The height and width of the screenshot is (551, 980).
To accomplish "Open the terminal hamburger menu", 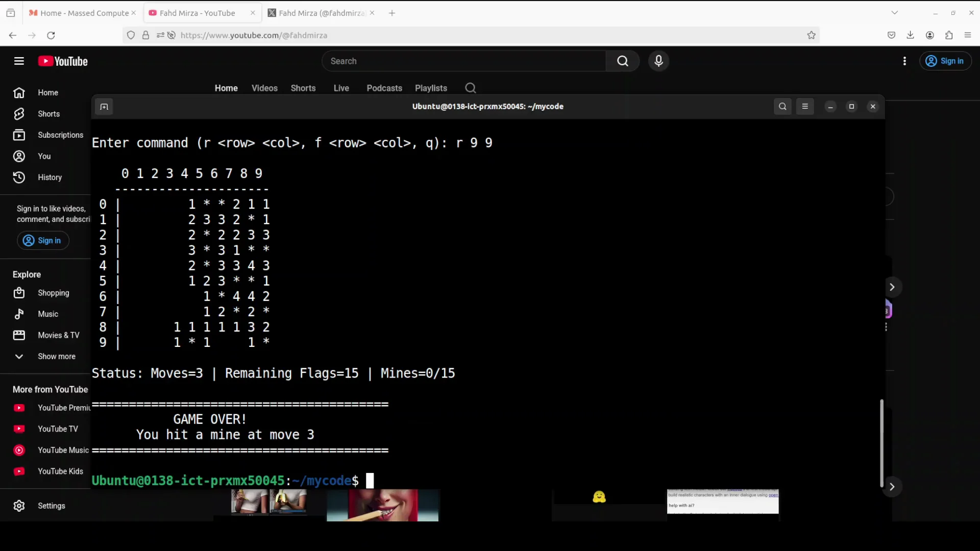I will click(x=805, y=107).
